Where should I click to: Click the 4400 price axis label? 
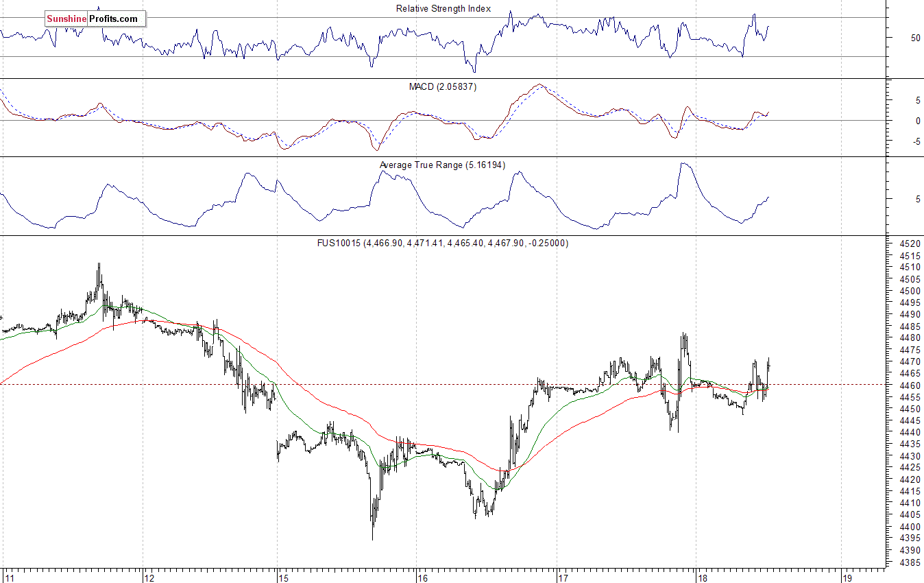912,527
